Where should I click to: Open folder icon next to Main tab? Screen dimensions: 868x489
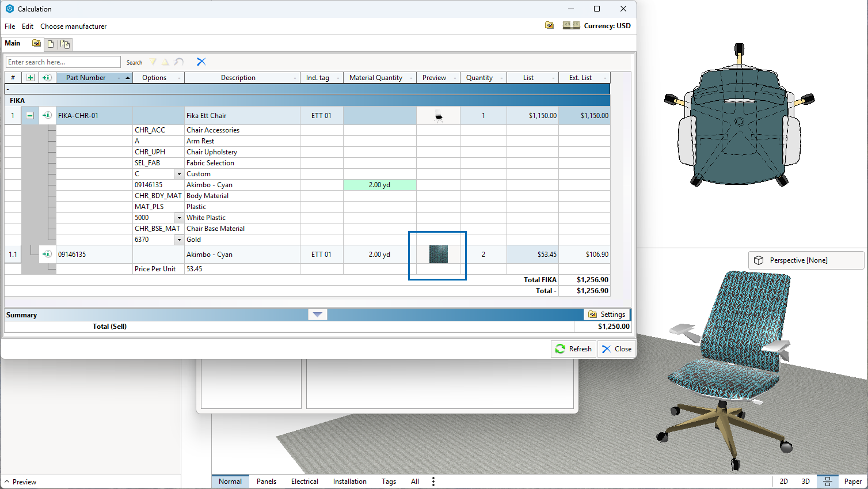tap(37, 43)
